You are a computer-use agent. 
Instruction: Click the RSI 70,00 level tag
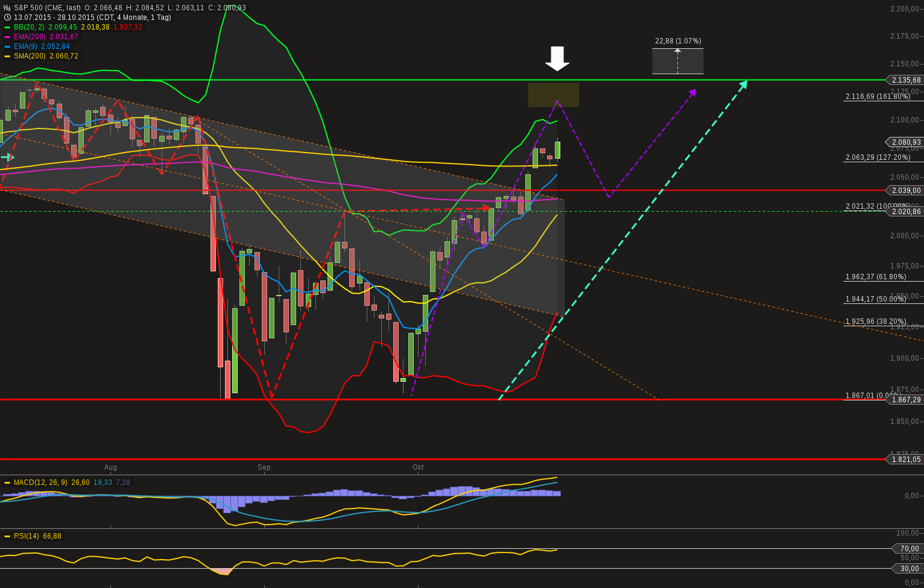click(x=908, y=549)
